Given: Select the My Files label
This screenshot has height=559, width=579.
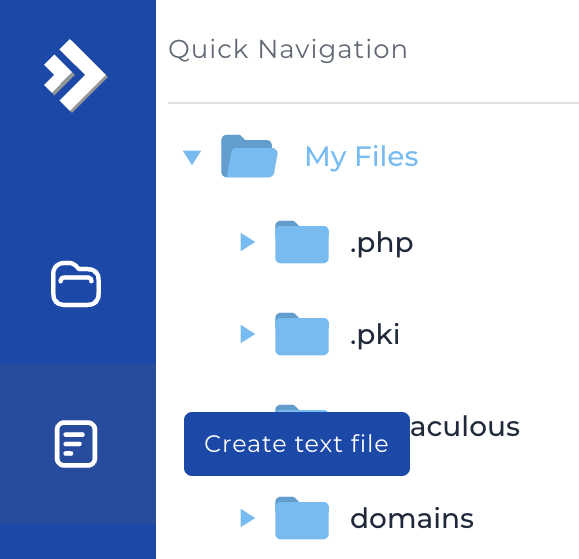Looking at the screenshot, I should (x=362, y=157).
